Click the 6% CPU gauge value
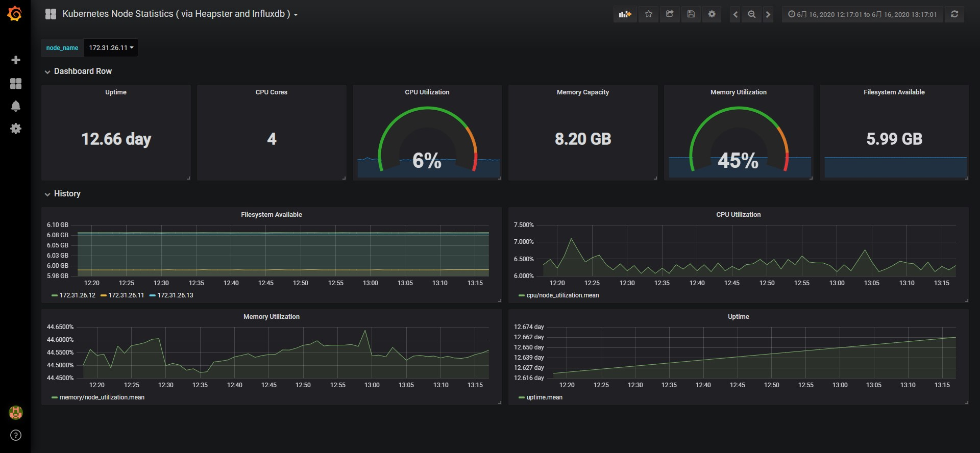The width and height of the screenshot is (980, 453). (427, 161)
